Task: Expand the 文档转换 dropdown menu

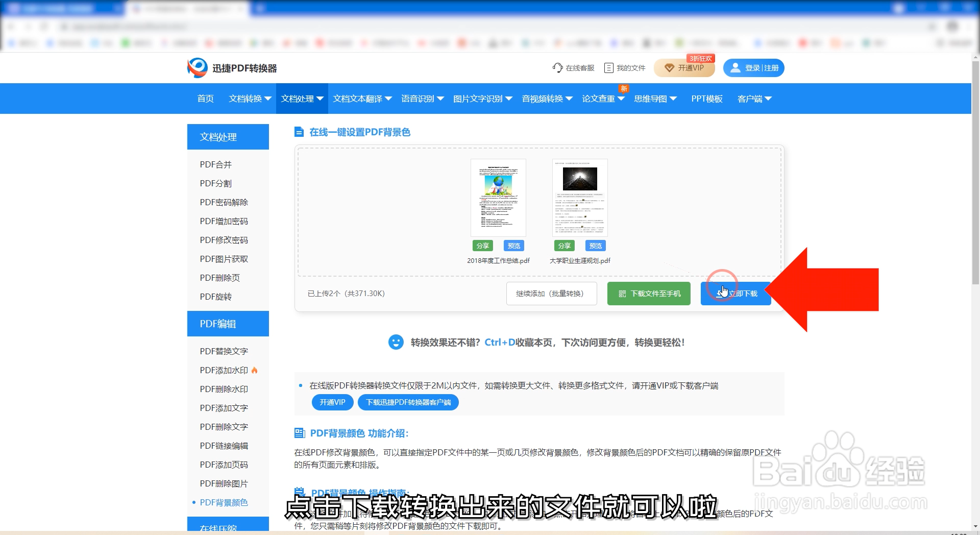Action: click(267, 99)
